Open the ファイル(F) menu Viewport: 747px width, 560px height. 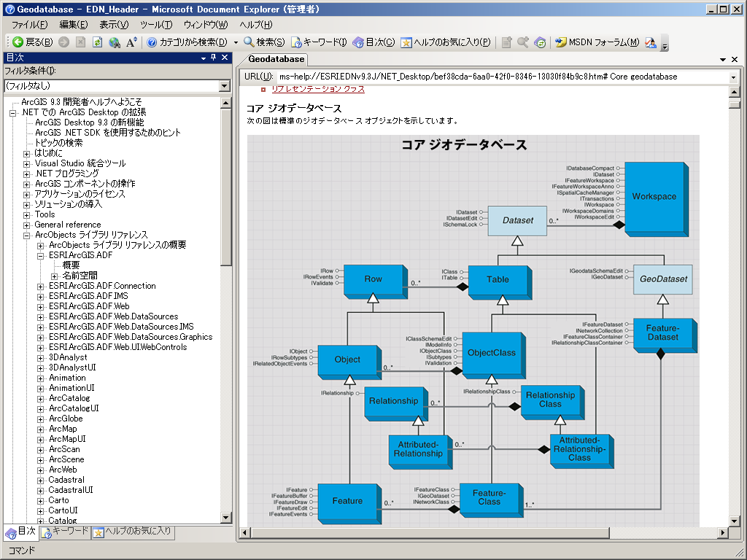(x=29, y=25)
